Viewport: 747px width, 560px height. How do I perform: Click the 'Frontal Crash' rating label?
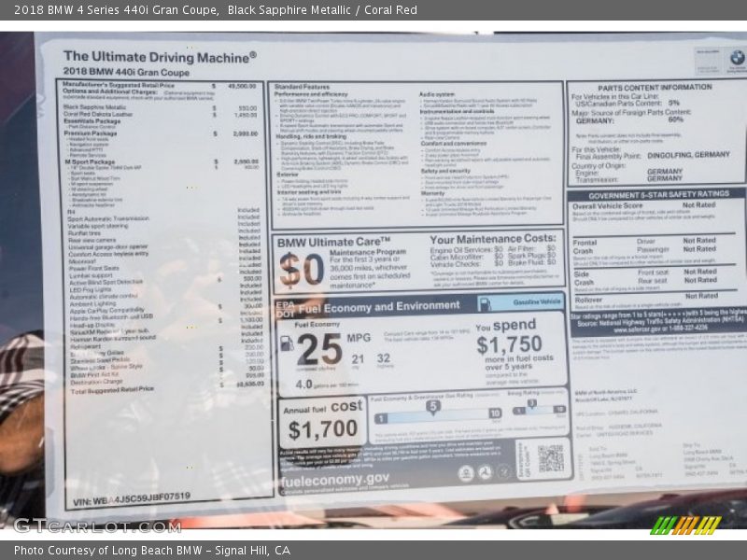pyautogui.click(x=585, y=246)
